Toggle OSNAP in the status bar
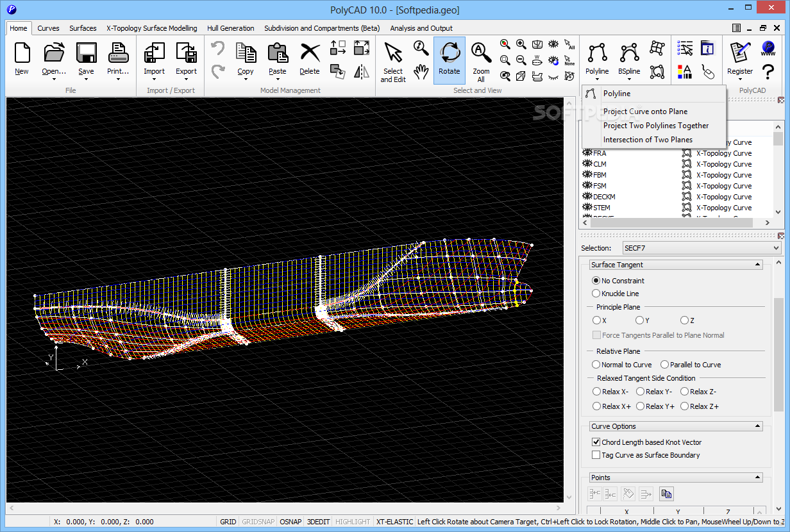790x532 pixels. pos(291,522)
